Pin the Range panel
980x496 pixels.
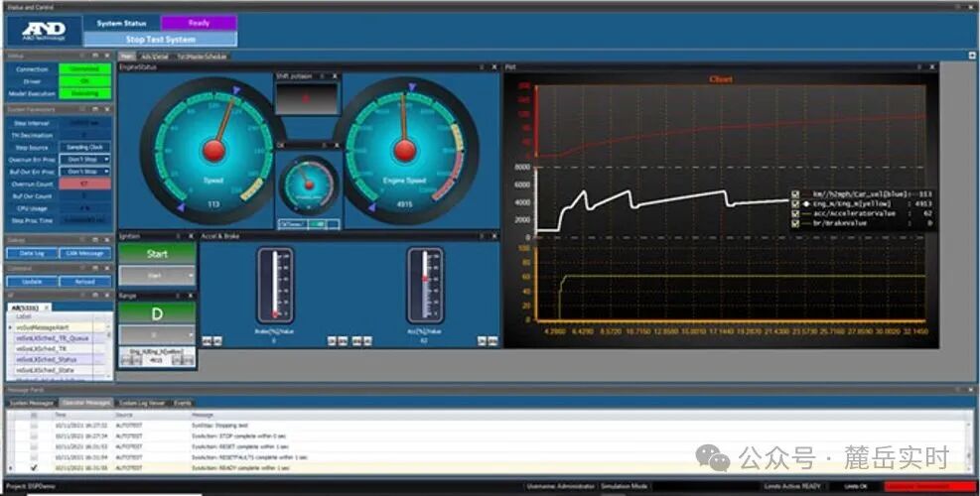pyautogui.click(x=178, y=296)
